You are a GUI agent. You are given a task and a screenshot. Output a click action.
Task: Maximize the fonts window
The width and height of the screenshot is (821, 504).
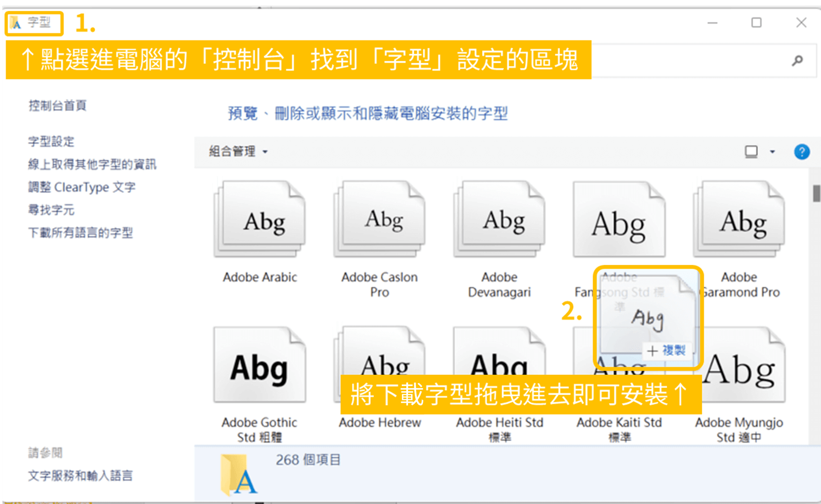(756, 22)
